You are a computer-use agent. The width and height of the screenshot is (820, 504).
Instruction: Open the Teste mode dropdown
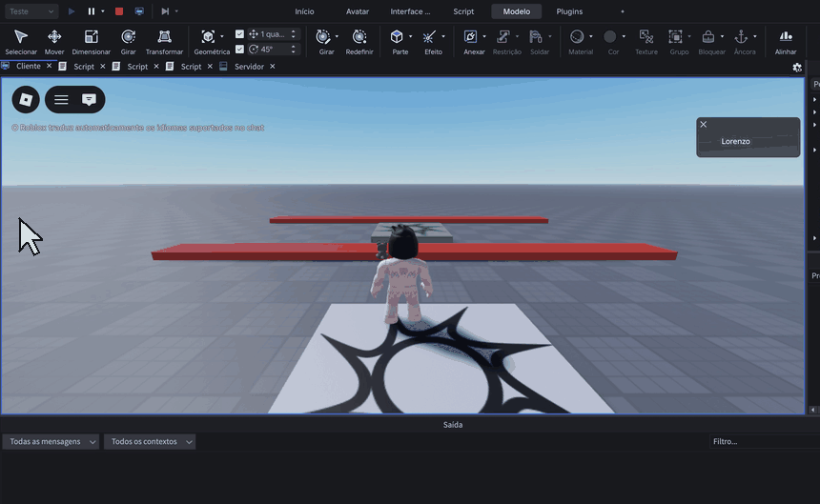(31, 11)
